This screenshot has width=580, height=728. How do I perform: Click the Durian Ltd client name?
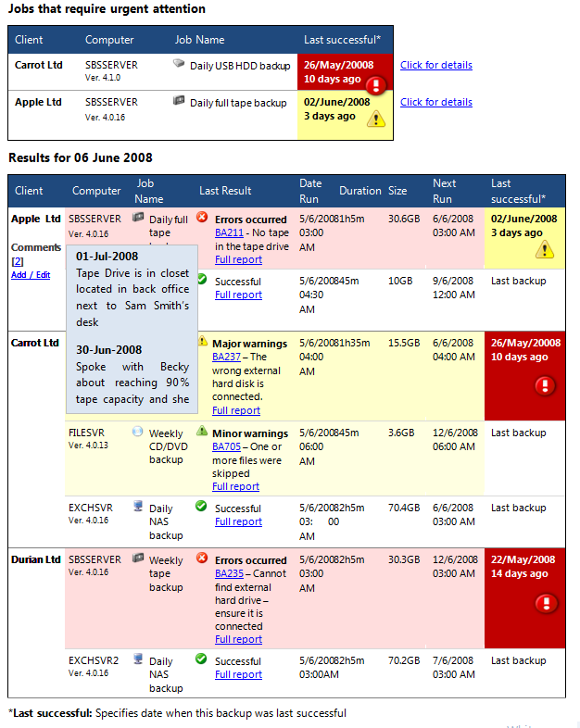[36, 559]
